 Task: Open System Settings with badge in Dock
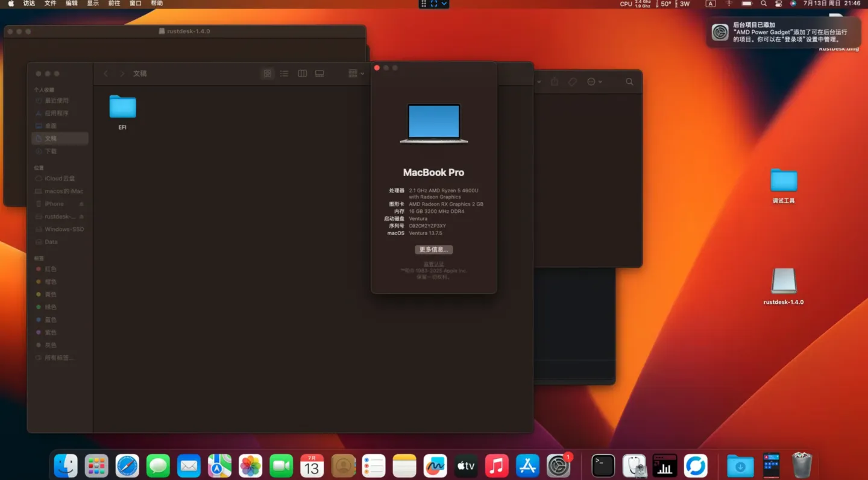tap(559, 466)
